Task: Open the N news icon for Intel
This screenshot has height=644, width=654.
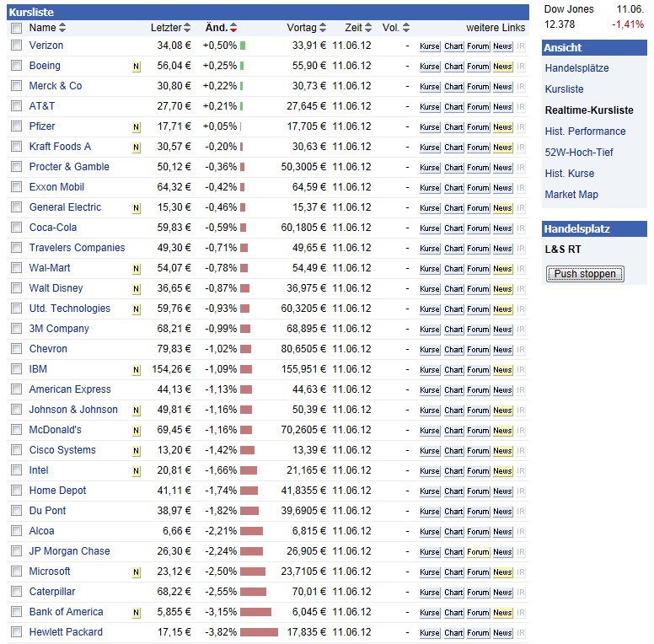Action: pos(136,471)
